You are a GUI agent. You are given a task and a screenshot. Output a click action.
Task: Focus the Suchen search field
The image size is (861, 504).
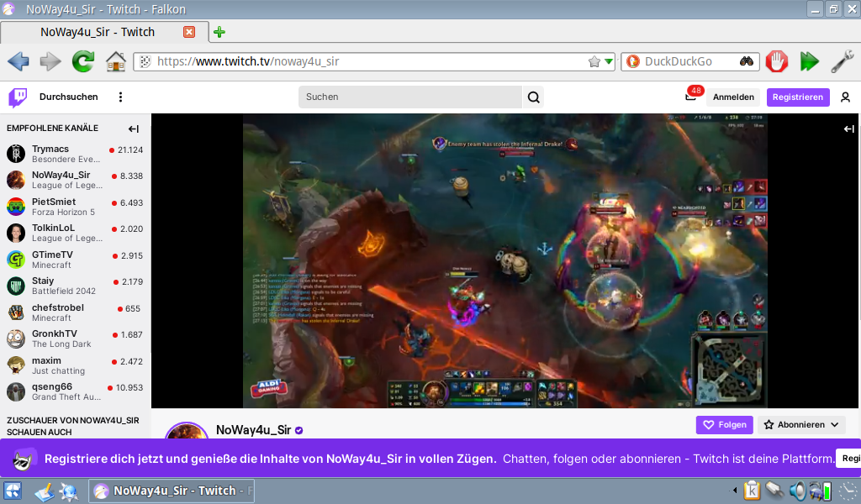tap(410, 97)
